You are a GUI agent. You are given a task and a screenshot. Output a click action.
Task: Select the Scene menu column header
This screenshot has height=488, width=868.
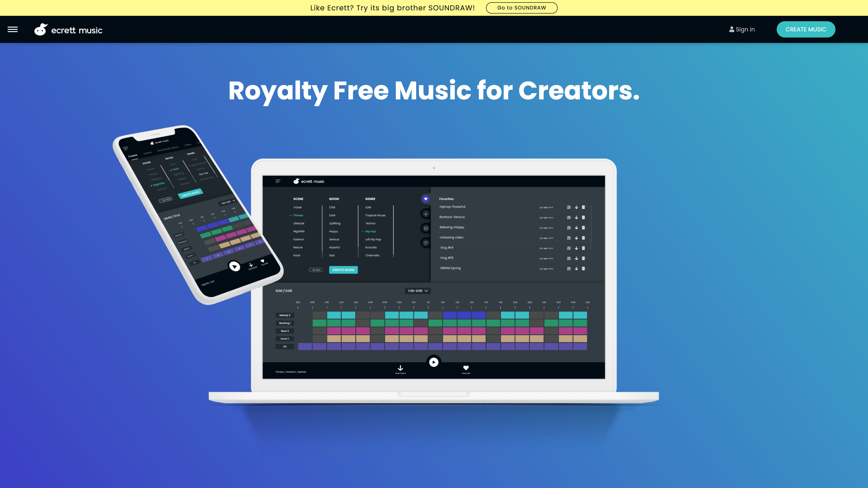tap(298, 198)
